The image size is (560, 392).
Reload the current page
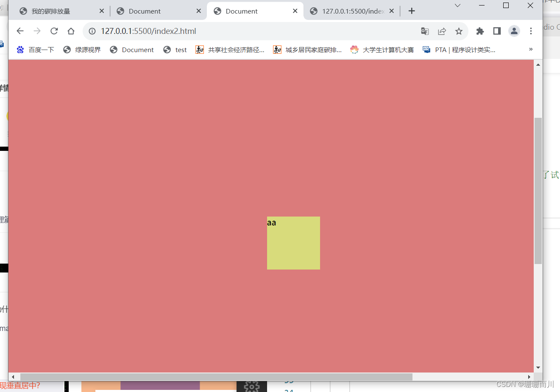[x=54, y=31]
